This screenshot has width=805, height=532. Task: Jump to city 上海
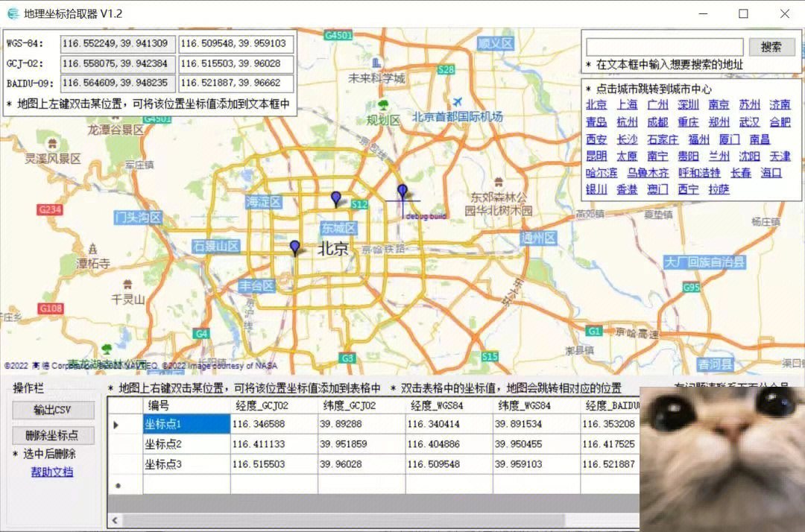click(x=627, y=104)
